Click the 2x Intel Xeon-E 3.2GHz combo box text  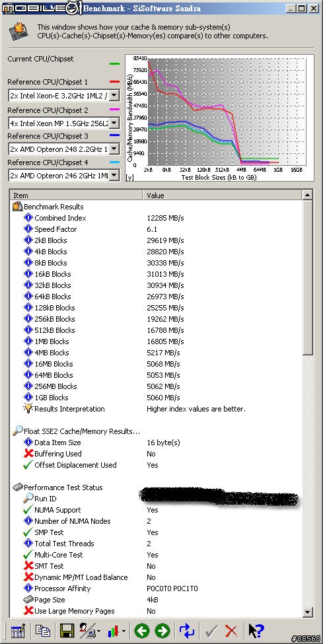(x=58, y=96)
